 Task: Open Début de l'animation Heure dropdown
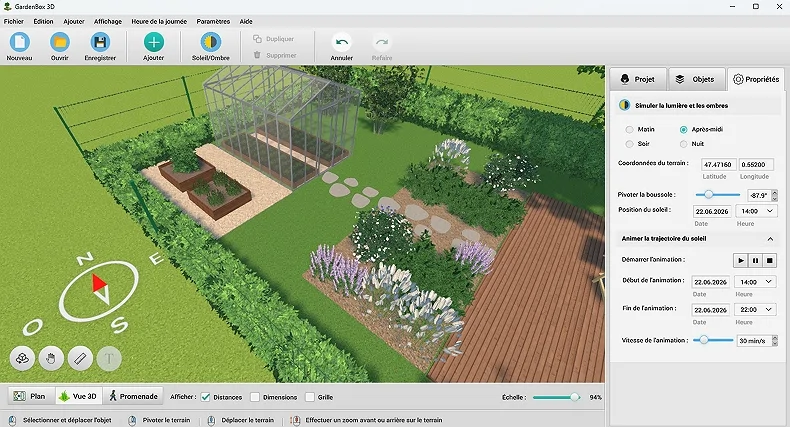(x=755, y=282)
